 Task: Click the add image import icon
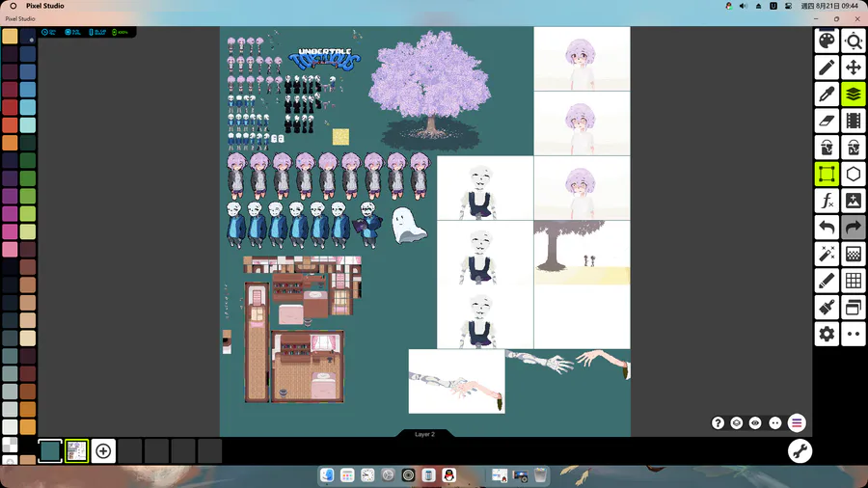click(854, 201)
